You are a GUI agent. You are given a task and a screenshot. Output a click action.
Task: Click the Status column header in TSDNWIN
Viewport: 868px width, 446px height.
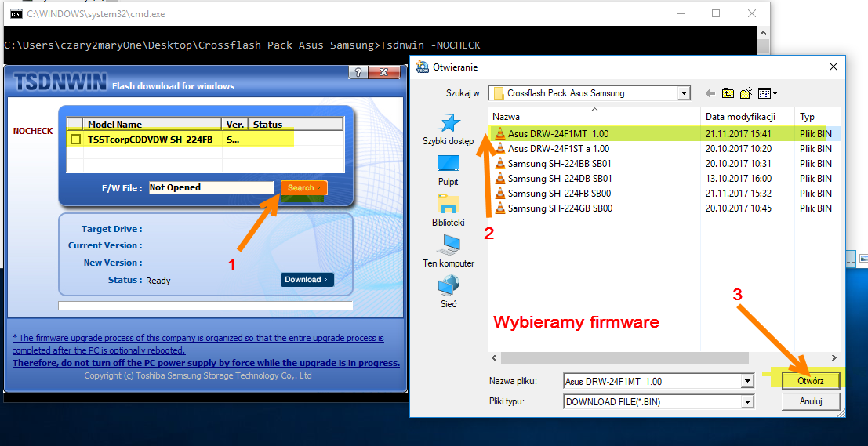295,125
